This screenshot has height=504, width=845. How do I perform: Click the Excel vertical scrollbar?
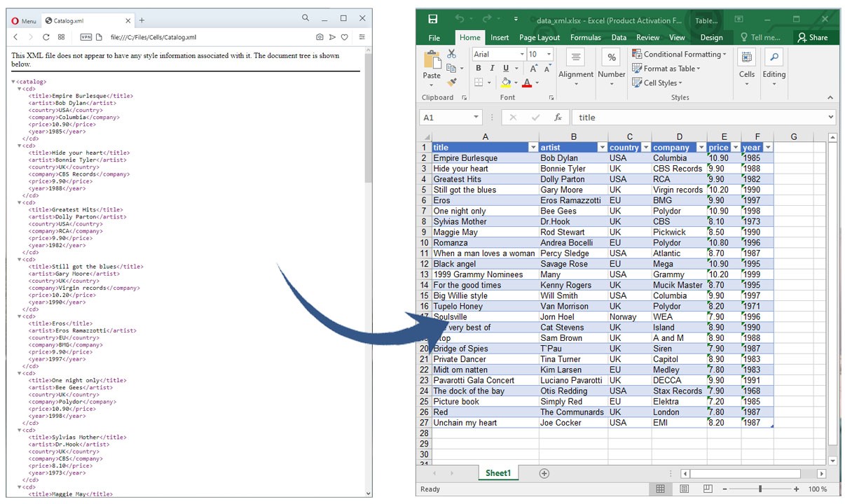(x=832, y=301)
